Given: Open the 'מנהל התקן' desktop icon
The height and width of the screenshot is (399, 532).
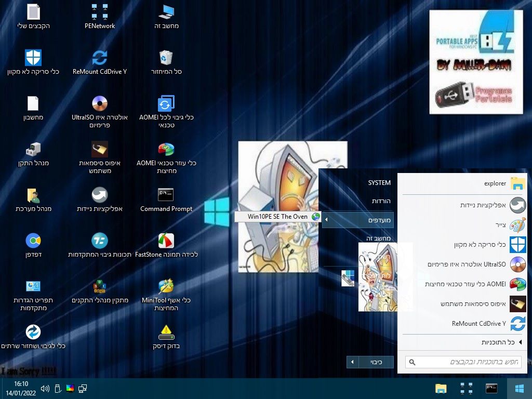Looking at the screenshot, I should coord(33,154).
